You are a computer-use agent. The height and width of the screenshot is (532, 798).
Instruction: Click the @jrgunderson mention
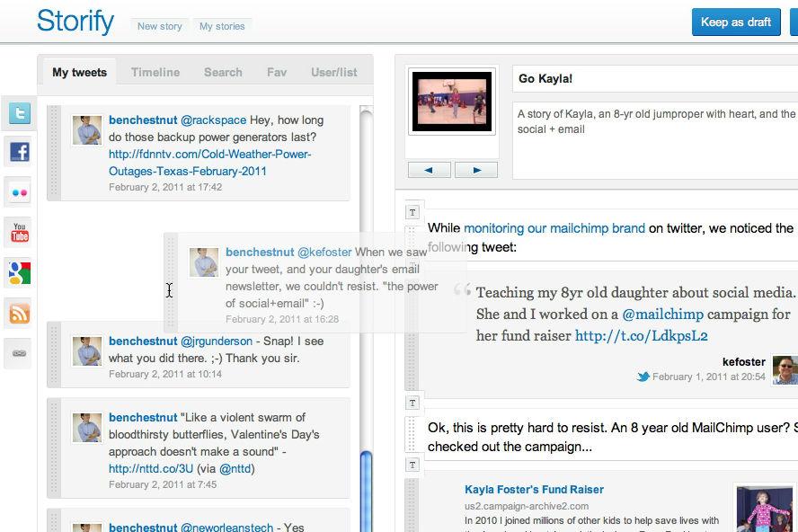(217, 341)
